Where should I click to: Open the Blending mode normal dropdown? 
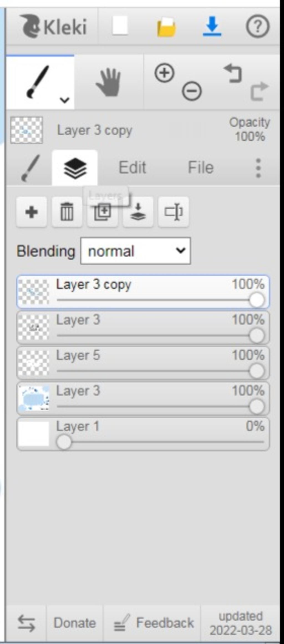coord(135,251)
